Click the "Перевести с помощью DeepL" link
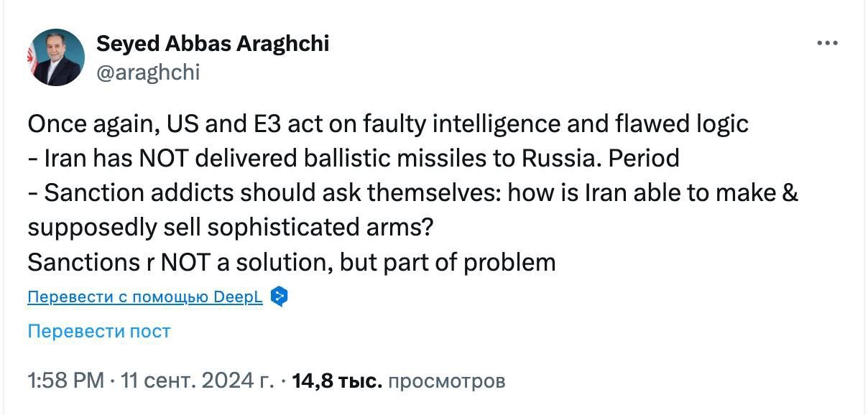 [145, 297]
